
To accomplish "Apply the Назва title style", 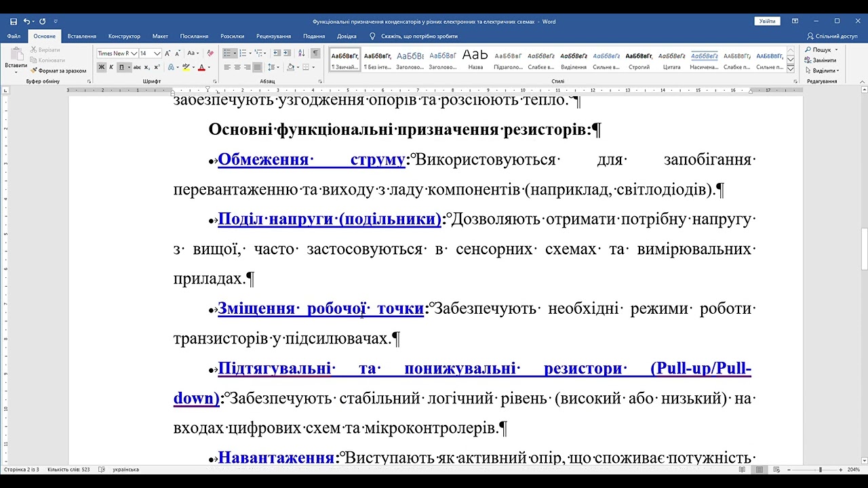I will 475,59.
